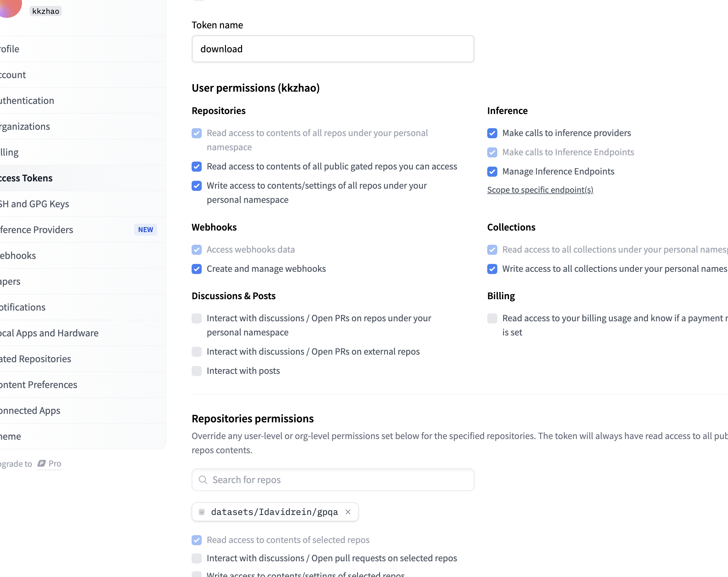The image size is (728, 577).
Task: Remove the datasets/Idavidrein/gpqa repo chip
Action: (348, 512)
